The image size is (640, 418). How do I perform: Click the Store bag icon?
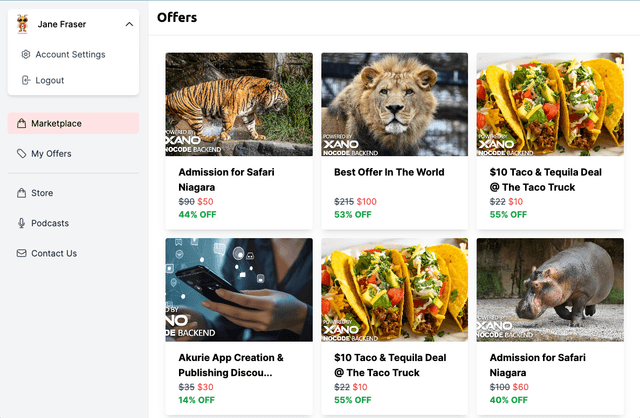point(21,193)
